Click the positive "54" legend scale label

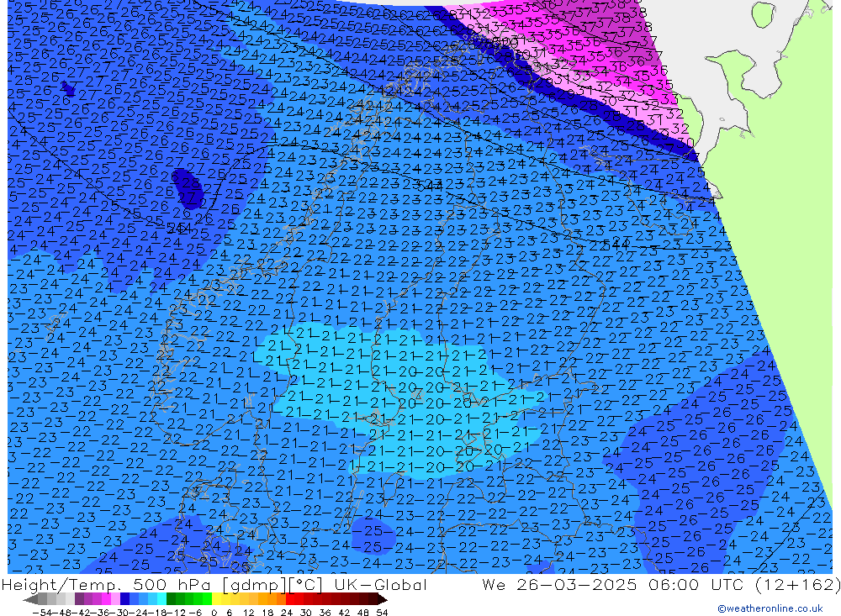coord(382,613)
